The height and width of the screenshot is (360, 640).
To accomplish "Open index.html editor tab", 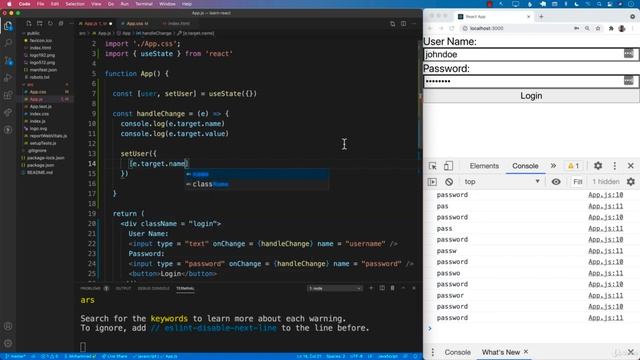I will pyautogui.click(x=179, y=24).
